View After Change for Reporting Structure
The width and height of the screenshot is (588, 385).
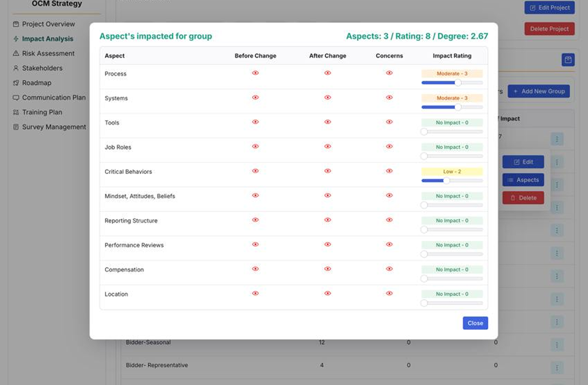pyautogui.click(x=327, y=220)
